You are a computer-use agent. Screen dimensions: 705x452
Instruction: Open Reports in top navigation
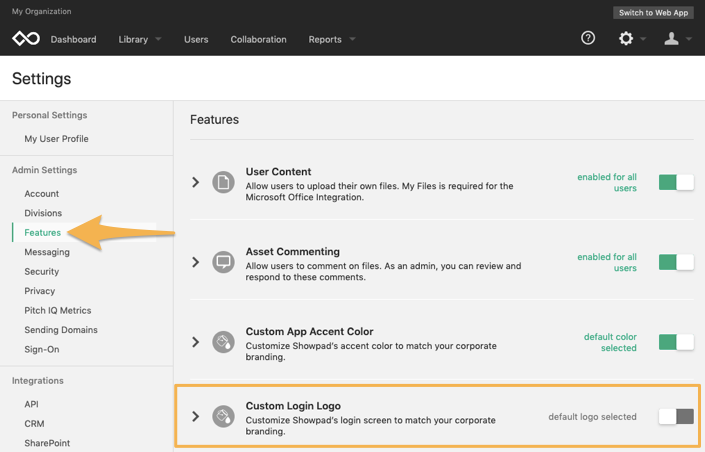pyautogui.click(x=325, y=40)
